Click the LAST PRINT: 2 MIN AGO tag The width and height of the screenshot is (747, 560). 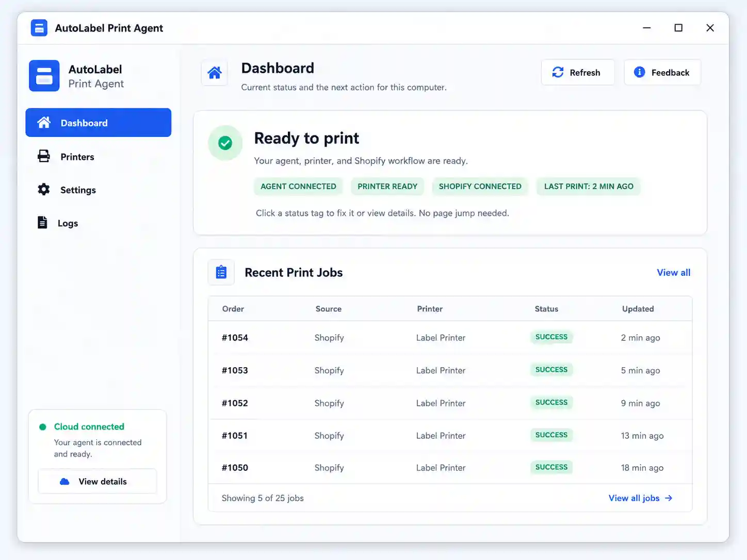589,187
